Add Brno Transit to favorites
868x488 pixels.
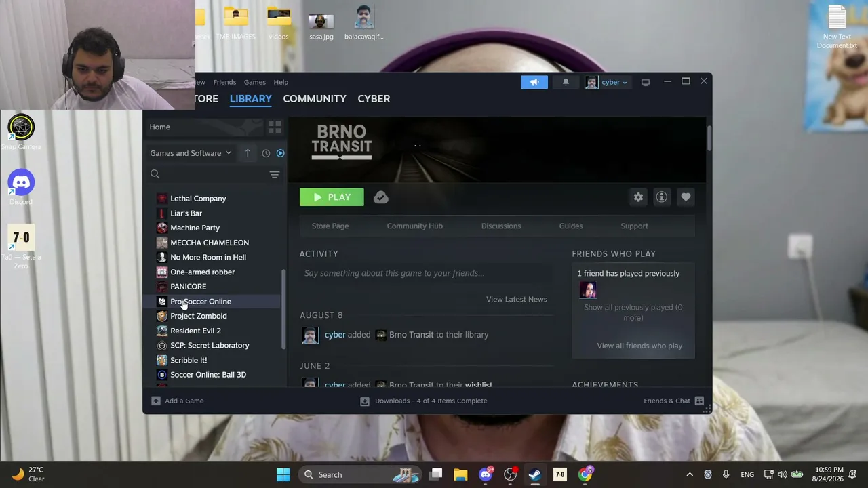coord(686,197)
